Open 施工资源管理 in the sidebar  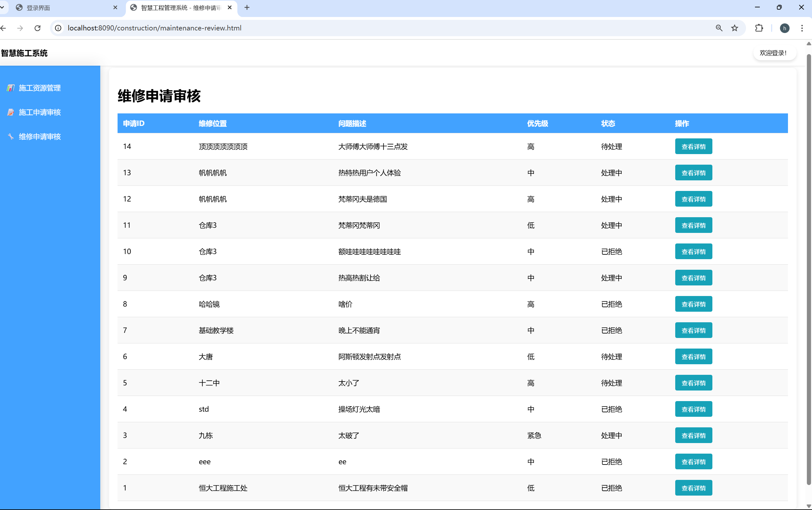point(39,88)
